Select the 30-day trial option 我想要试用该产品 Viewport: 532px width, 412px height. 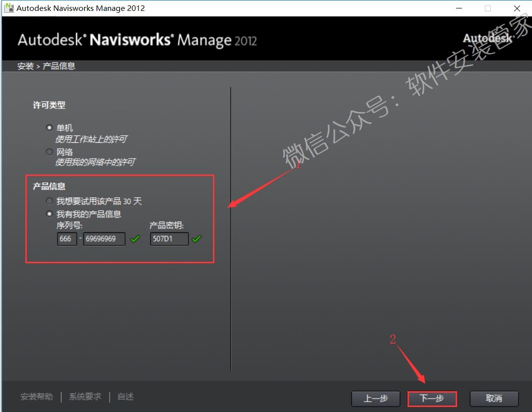point(49,201)
